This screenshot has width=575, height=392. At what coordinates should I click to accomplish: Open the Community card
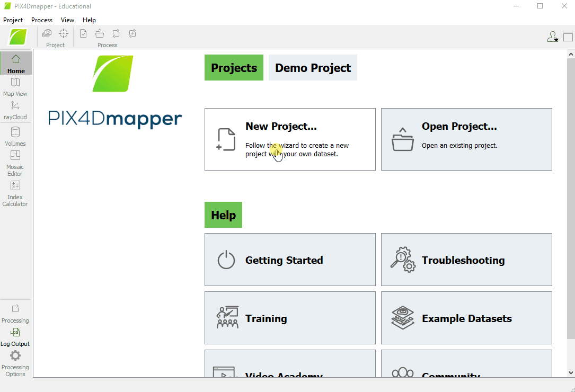pyautogui.click(x=466, y=363)
